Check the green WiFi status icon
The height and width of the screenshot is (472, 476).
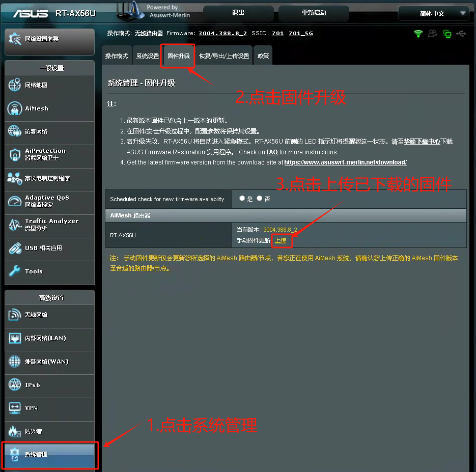(418, 34)
